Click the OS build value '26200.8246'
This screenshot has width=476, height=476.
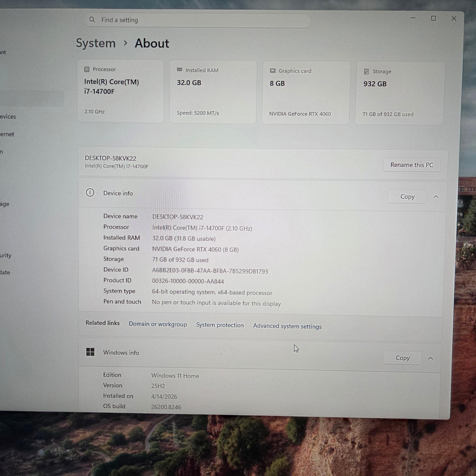click(x=166, y=407)
